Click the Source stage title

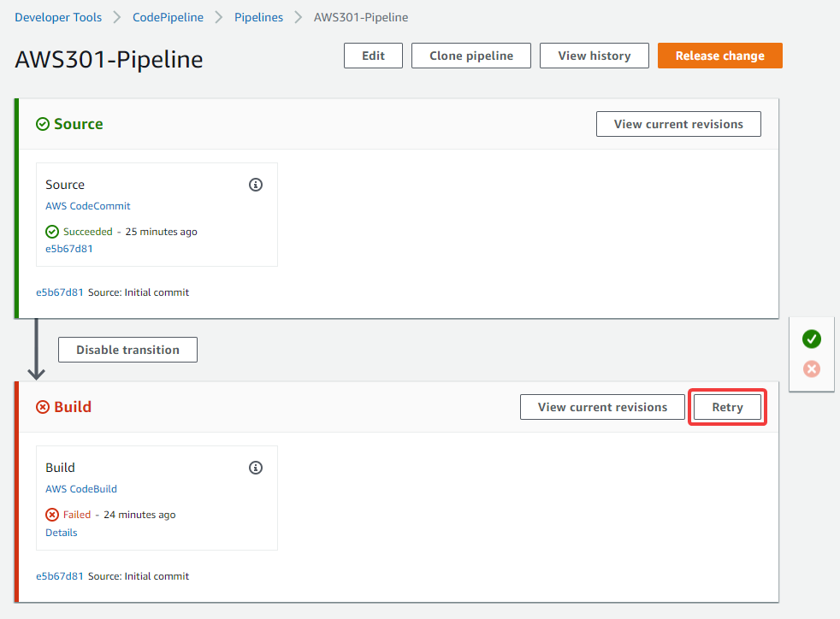coord(78,124)
